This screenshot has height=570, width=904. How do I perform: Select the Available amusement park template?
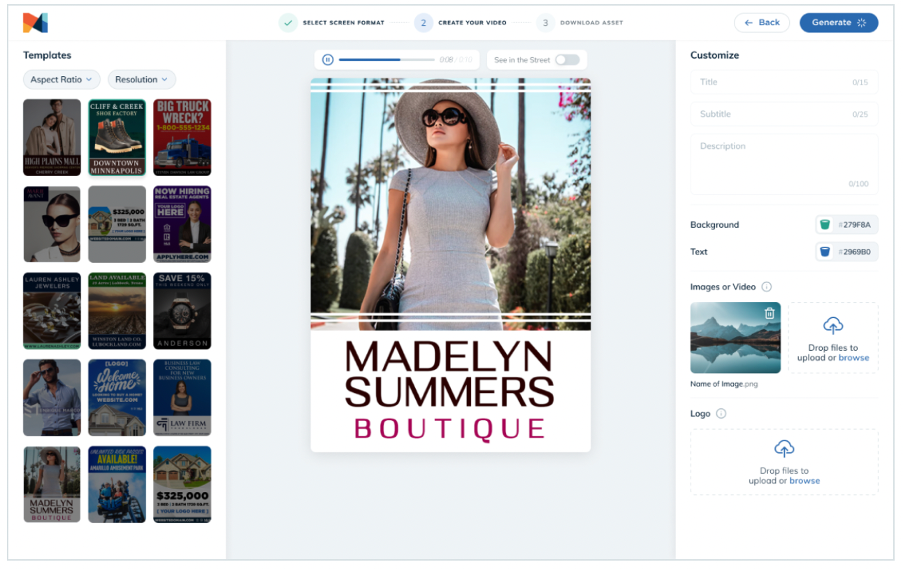[117, 485]
